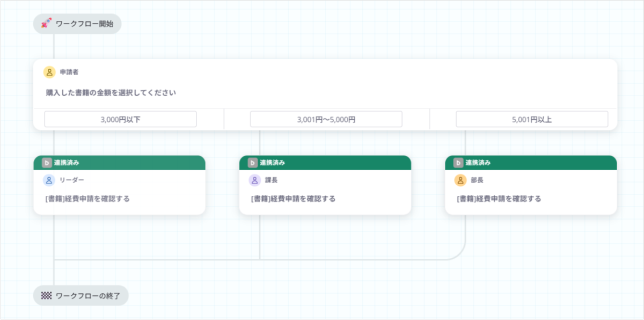This screenshot has height=320, width=644.
Task: Click the orange 部長 user avatar icon
Action: [x=460, y=180]
